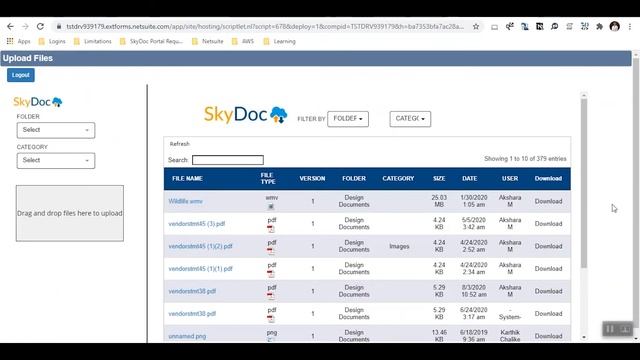Reload the page with refresh icon
The width and height of the screenshot is (640, 360).
[x=40, y=27]
